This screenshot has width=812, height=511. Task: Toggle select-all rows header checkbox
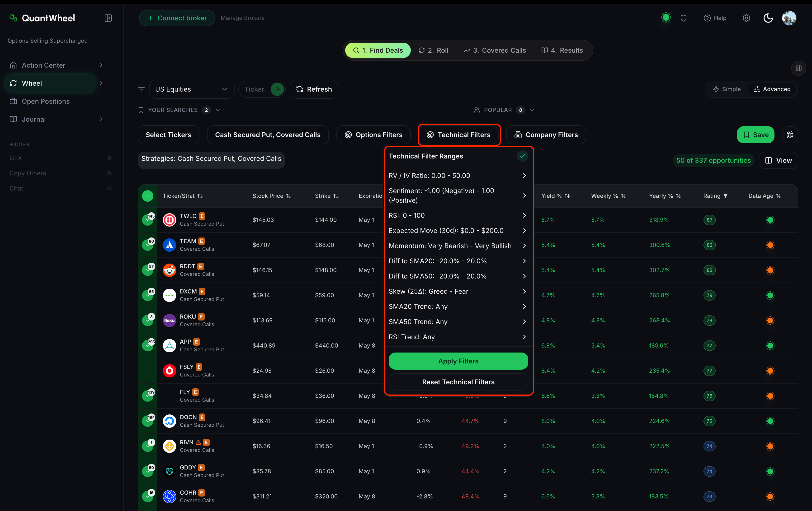coord(148,196)
